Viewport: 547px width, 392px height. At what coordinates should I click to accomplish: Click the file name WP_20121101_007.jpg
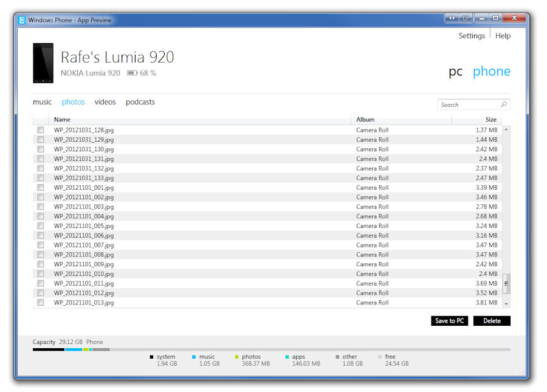click(84, 245)
